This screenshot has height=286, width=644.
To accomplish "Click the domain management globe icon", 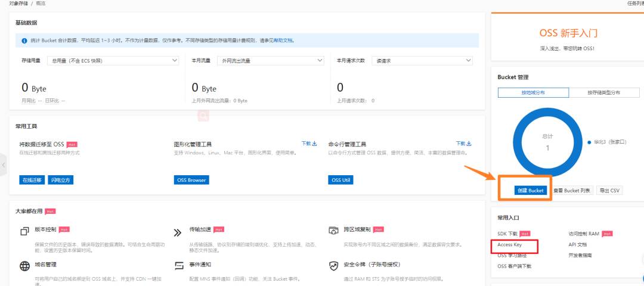I will pyautogui.click(x=24, y=266).
